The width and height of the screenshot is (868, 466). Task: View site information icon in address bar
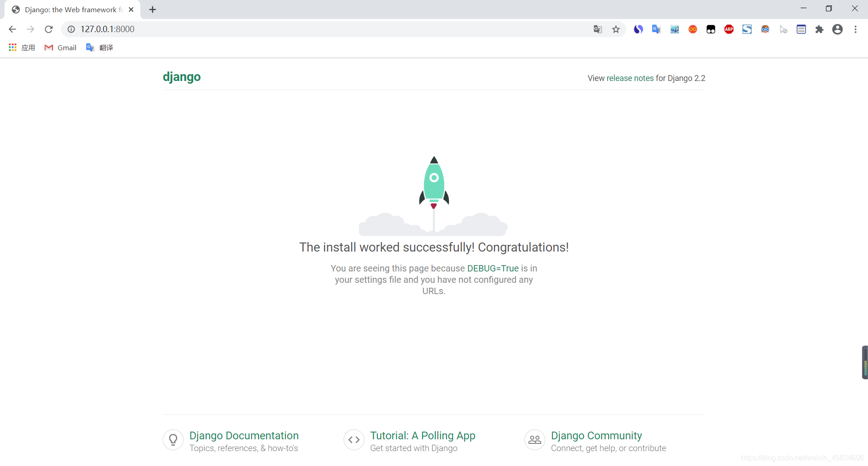[71, 29]
